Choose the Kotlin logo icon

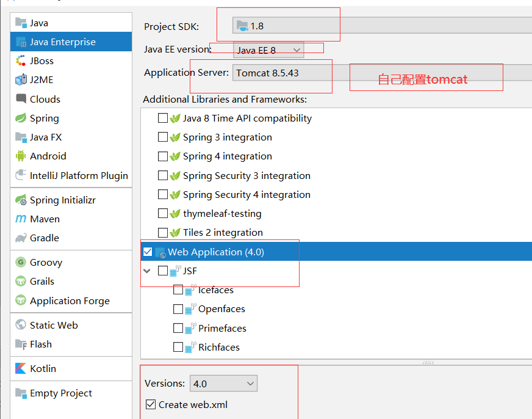click(x=21, y=368)
